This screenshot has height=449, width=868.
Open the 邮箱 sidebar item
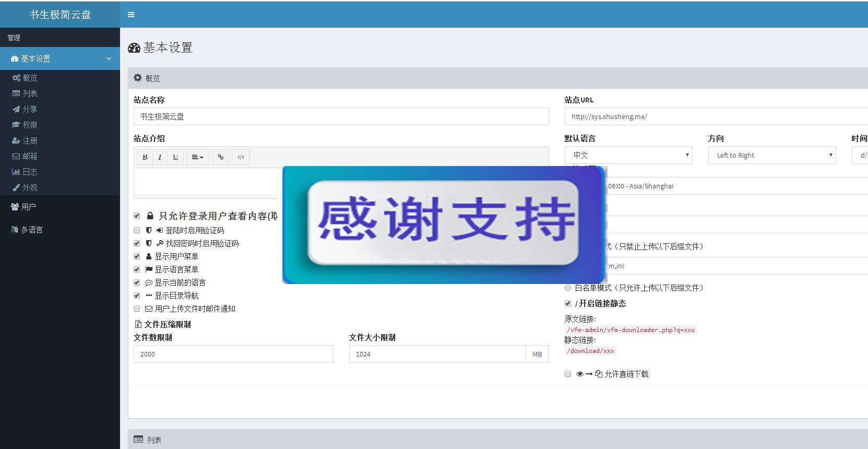[x=29, y=156]
